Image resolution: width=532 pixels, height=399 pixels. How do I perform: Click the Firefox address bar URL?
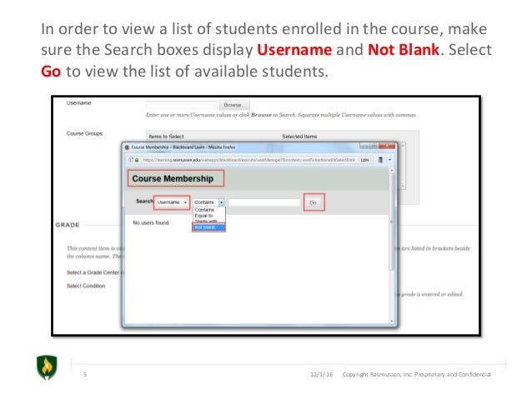coord(248,160)
